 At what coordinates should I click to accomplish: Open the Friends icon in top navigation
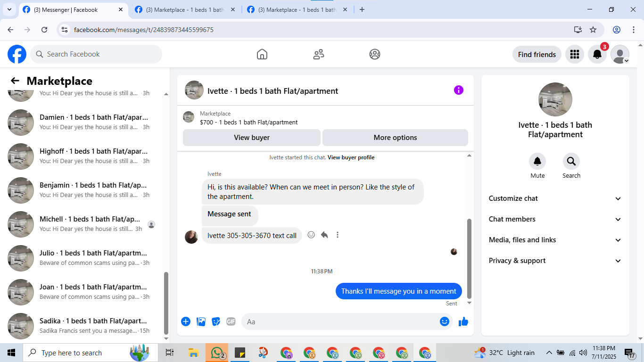point(319,54)
